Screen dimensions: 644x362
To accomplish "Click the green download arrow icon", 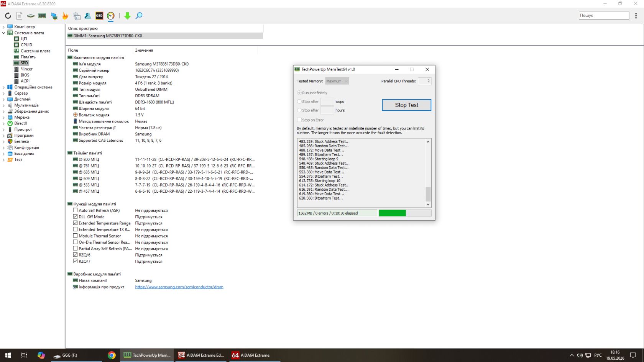I will tap(128, 16).
